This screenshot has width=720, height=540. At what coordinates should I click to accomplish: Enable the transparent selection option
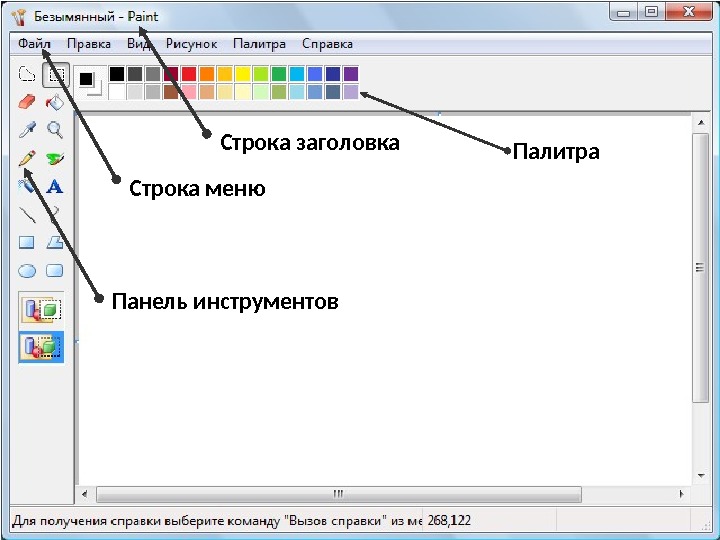click(x=41, y=348)
